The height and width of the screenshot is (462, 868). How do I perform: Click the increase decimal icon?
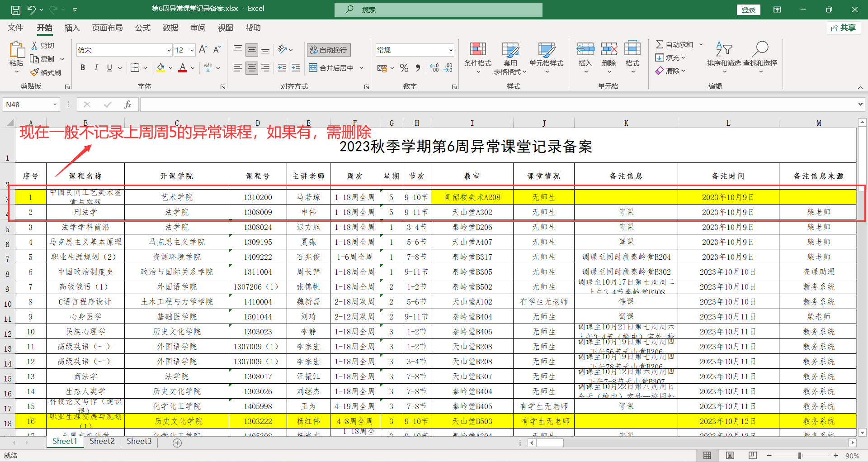pyautogui.click(x=434, y=68)
